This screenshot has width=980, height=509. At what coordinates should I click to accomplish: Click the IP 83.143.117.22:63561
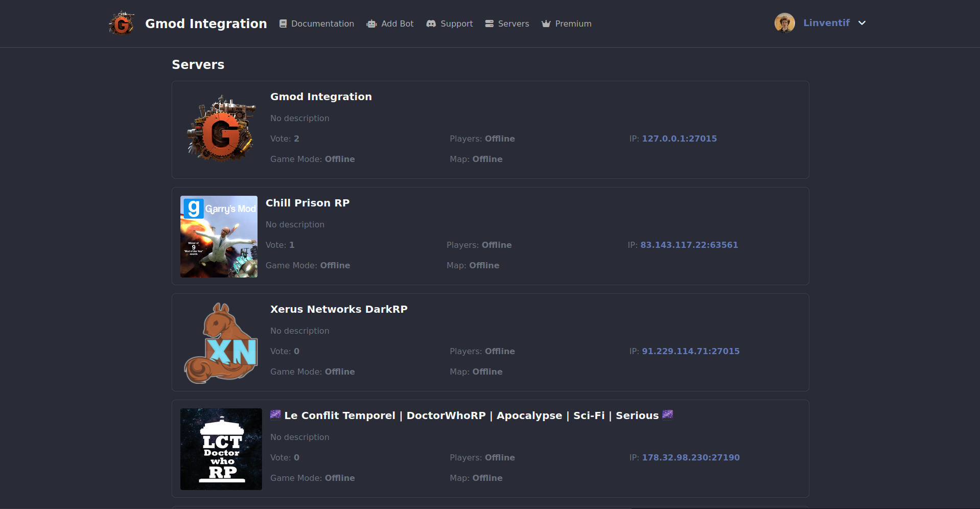[689, 245]
